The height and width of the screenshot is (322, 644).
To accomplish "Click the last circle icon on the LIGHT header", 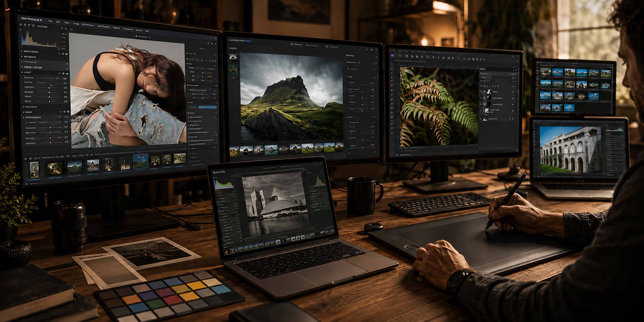I will coord(67,74).
